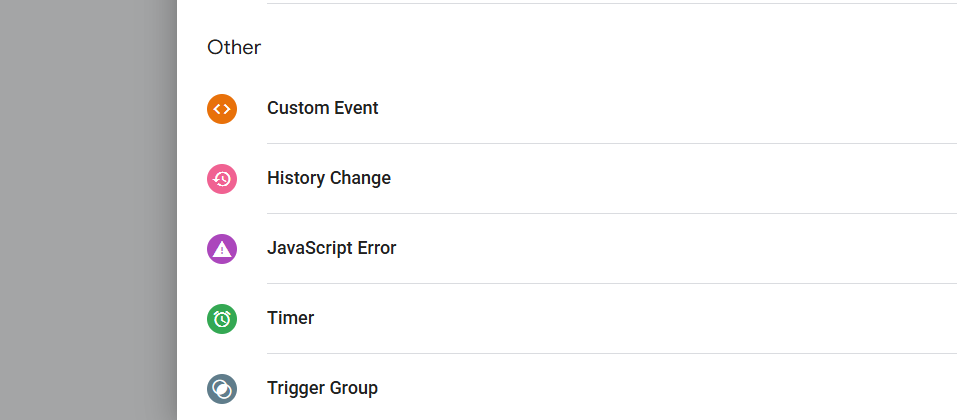Click the green Timer alarm clock icon
The height and width of the screenshot is (420, 957).
click(222, 318)
